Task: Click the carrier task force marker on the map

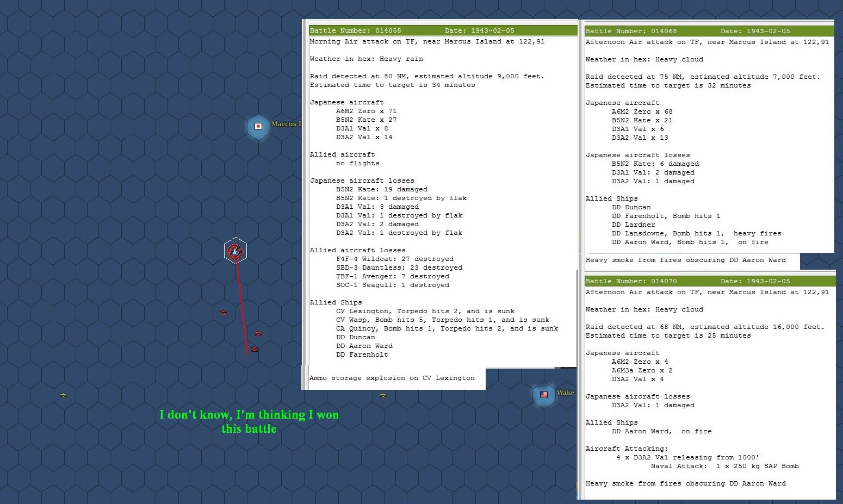Action: 235,251
